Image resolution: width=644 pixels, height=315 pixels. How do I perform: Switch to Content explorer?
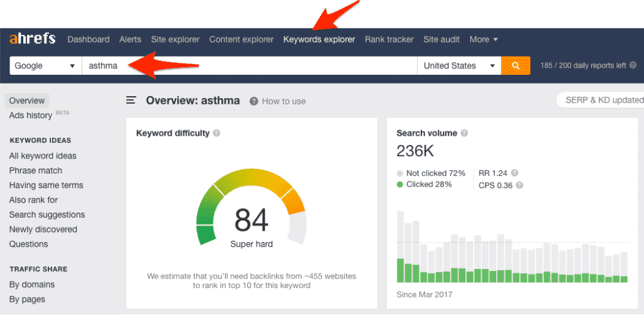coord(241,40)
